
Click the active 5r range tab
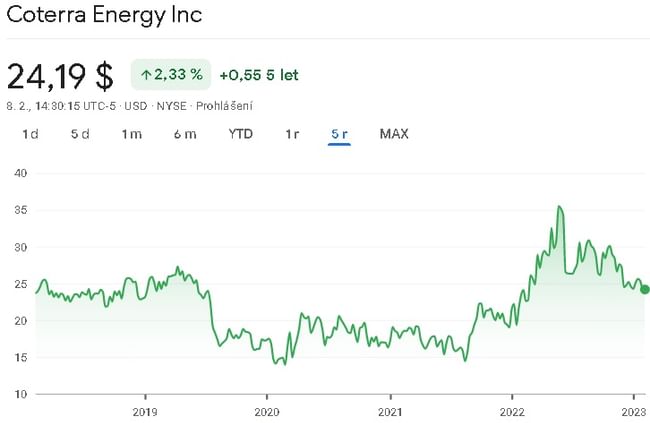click(x=339, y=134)
